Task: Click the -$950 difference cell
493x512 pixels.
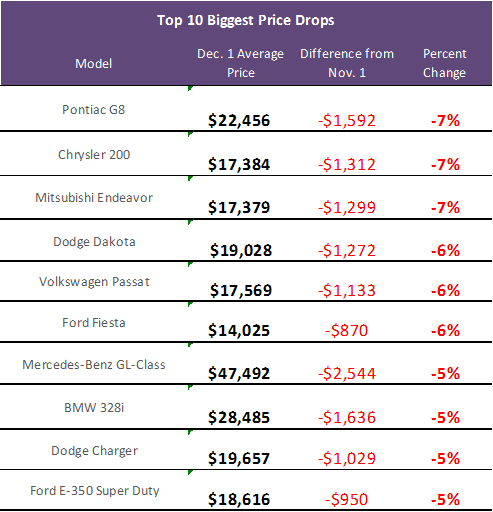Action: [x=347, y=499]
